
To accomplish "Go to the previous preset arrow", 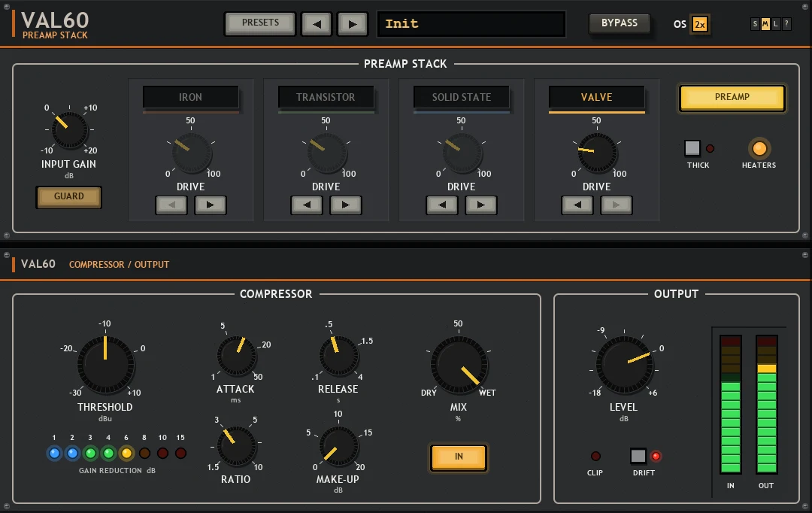I will (x=317, y=24).
